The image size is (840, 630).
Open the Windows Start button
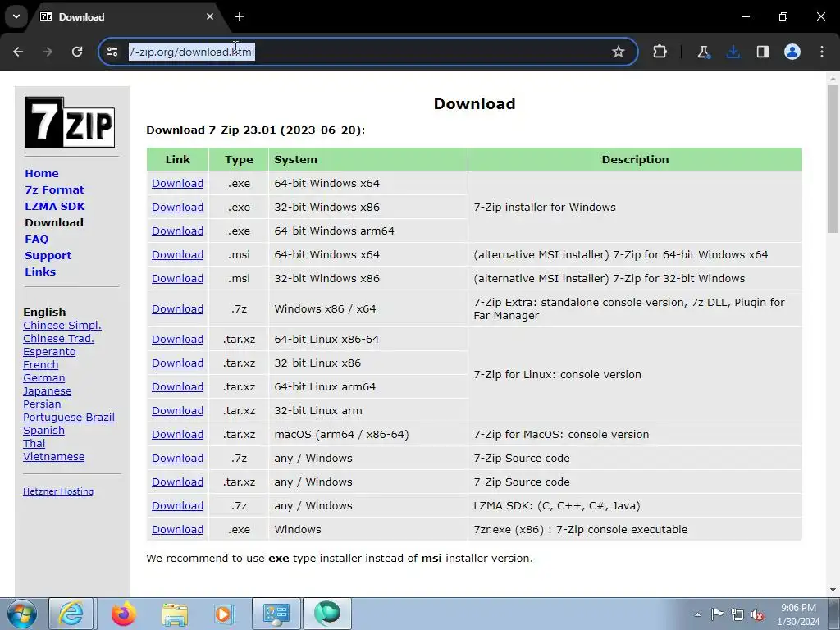click(22, 614)
